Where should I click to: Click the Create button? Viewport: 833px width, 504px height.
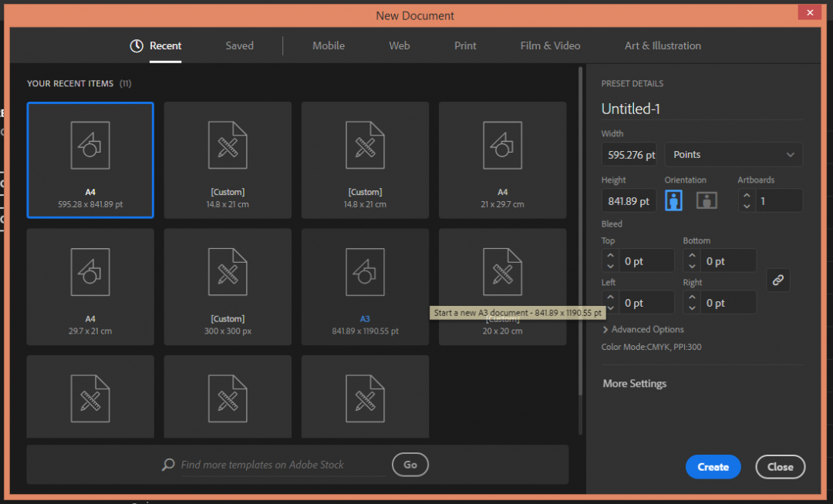pos(713,467)
